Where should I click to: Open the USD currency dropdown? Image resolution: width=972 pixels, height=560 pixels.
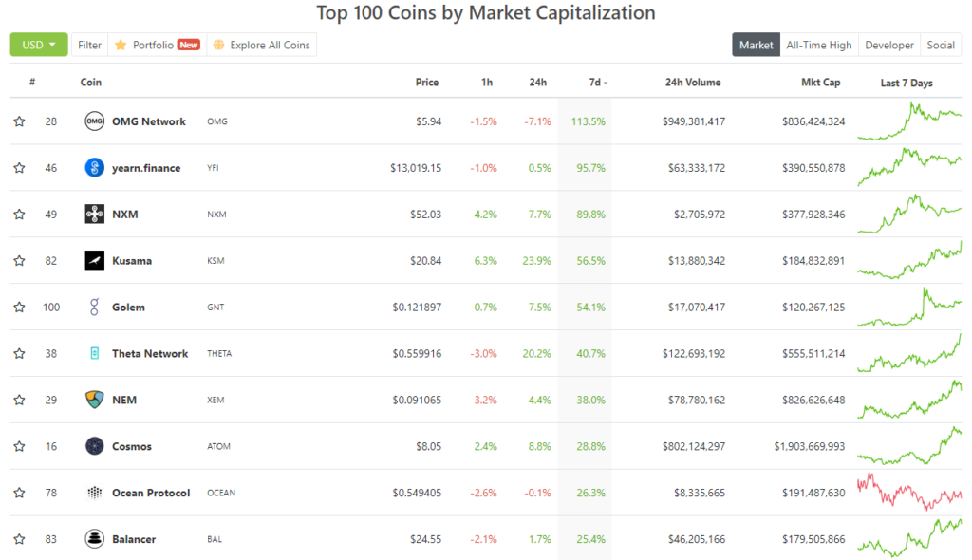[38, 45]
